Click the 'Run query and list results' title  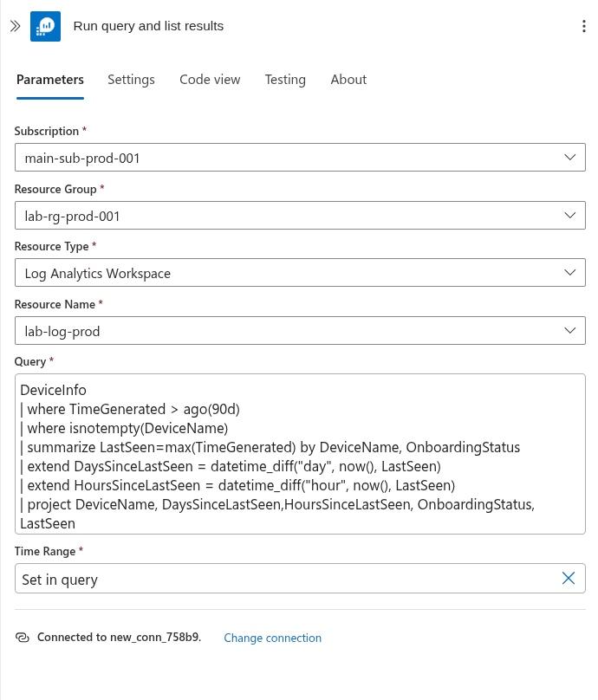(x=148, y=26)
